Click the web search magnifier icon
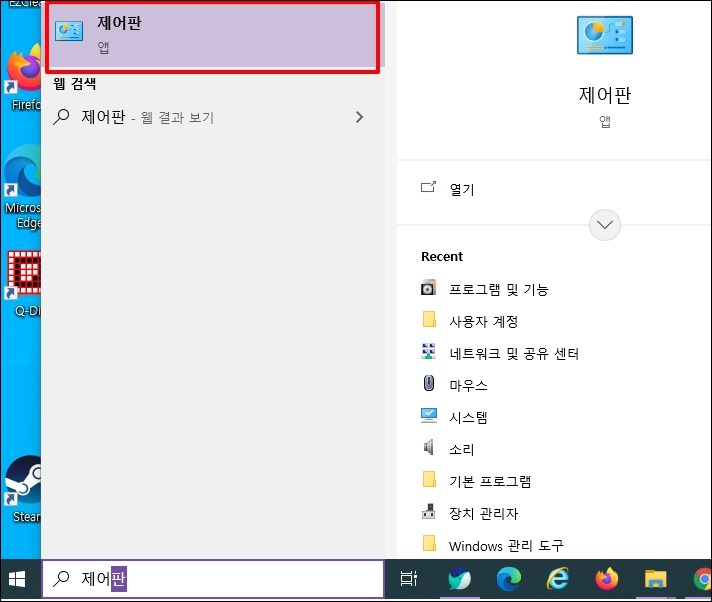This screenshot has width=712, height=602. coord(61,117)
